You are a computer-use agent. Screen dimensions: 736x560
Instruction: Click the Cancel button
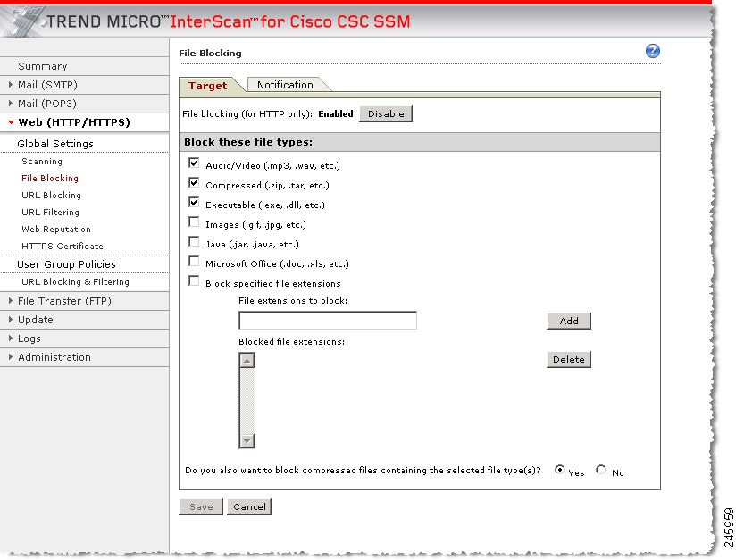coord(249,507)
